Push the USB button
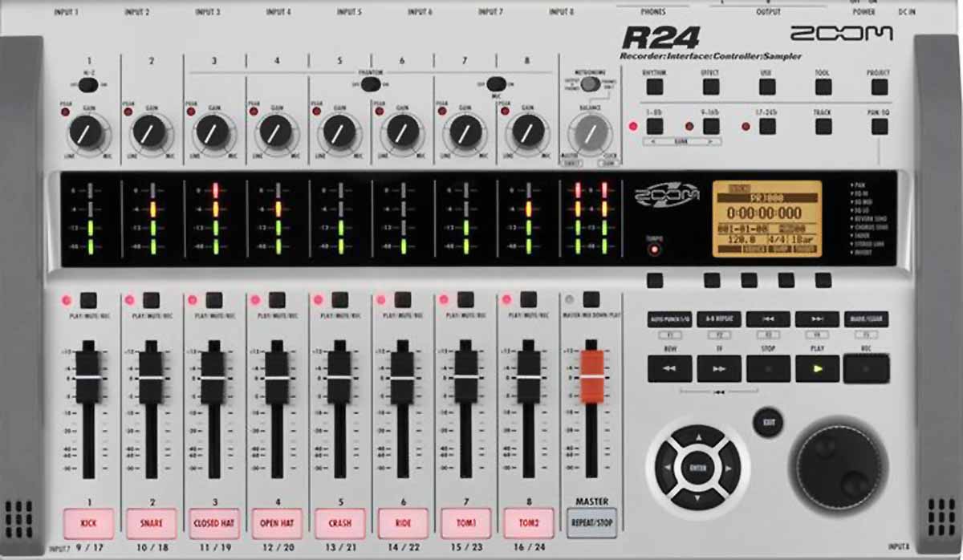This screenshot has height=560, width=963. point(766,87)
